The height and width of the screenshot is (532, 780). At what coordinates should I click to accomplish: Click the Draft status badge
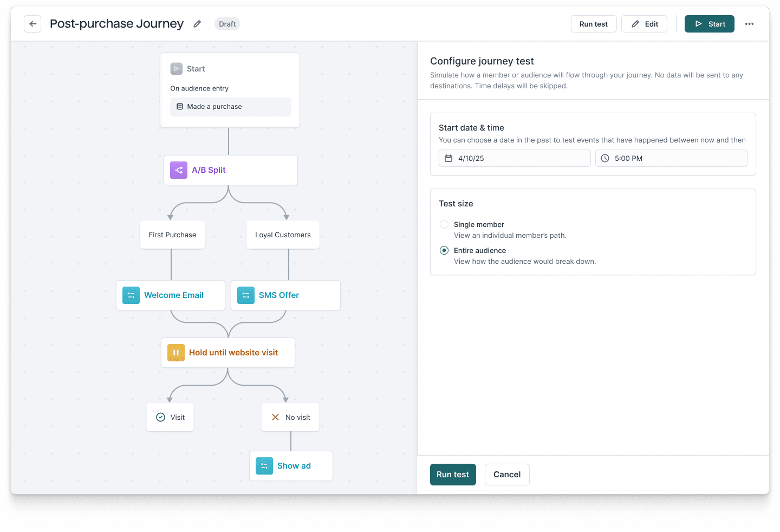(227, 24)
